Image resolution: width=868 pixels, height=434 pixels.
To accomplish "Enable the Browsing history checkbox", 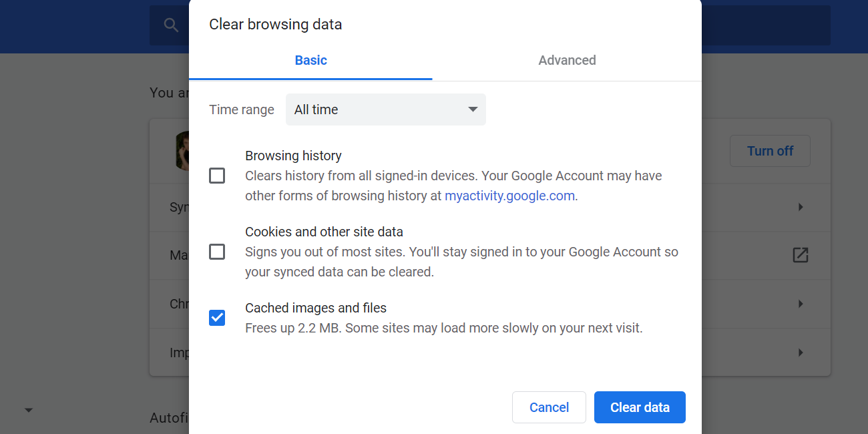I will pyautogui.click(x=216, y=175).
